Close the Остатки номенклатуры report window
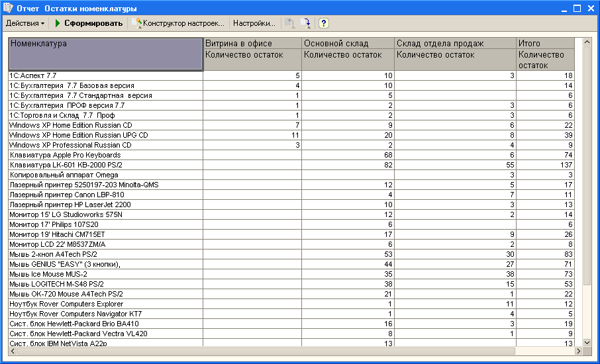Screen dimensions: 600x364 coord(590,9)
